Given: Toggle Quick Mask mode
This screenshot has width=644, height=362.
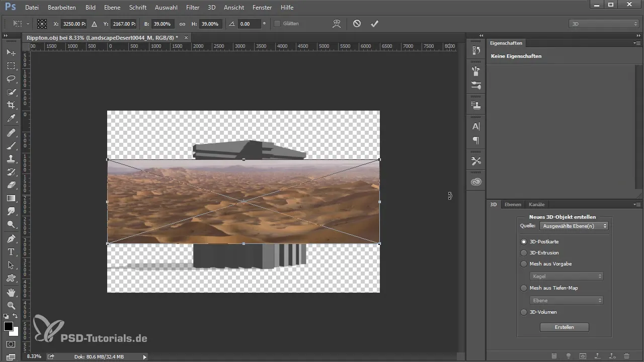Looking at the screenshot, I should pos(11,344).
